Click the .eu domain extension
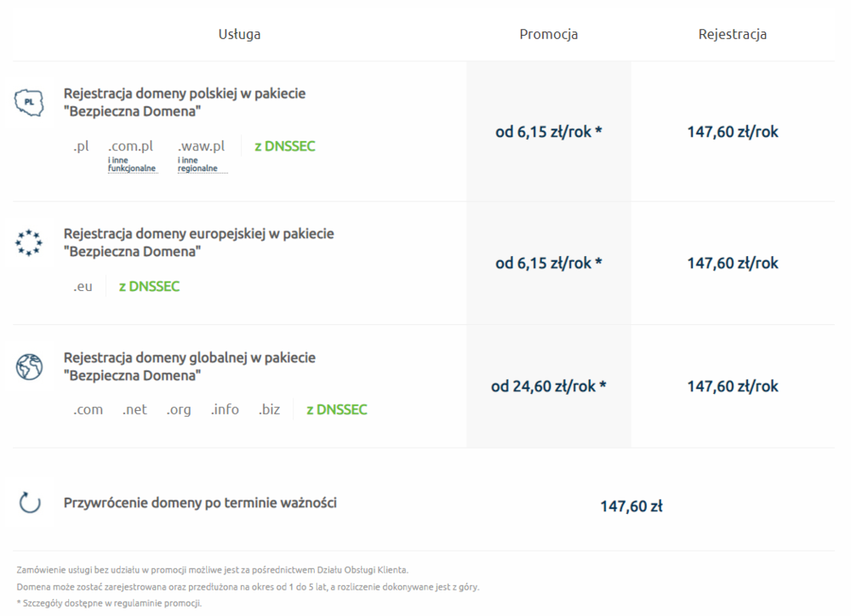Image resolution: width=851 pixels, height=616 pixels. (83, 287)
